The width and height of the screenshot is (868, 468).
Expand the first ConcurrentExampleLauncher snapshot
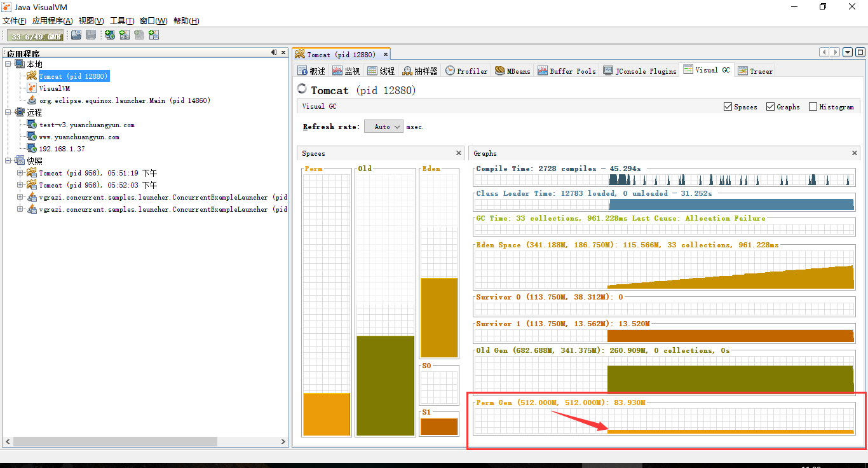[20, 197]
